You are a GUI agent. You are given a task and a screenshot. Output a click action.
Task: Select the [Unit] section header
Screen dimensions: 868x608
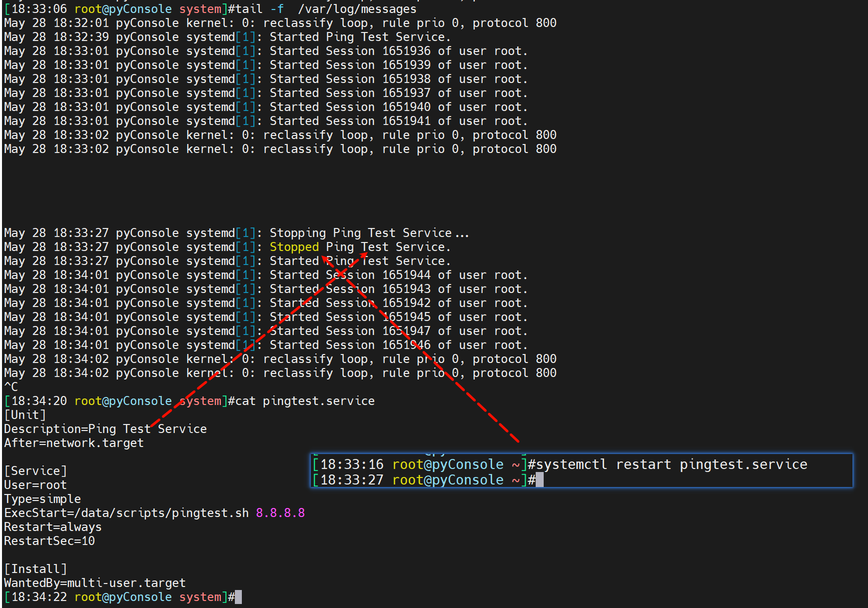coord(25,415)
